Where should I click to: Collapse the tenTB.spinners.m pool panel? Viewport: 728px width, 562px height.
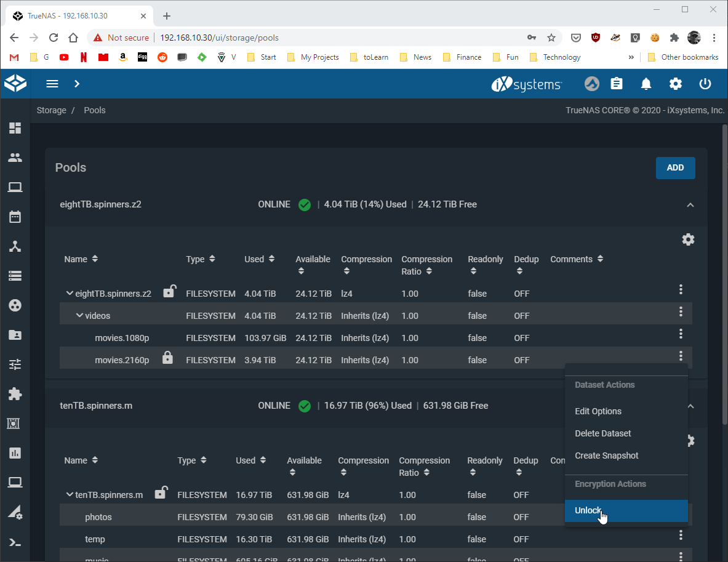point(691,406)
